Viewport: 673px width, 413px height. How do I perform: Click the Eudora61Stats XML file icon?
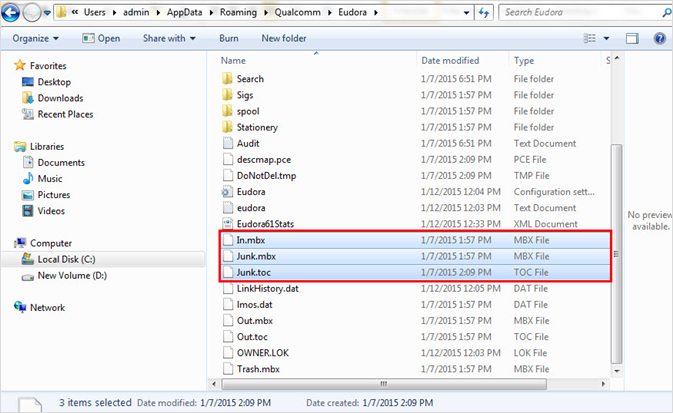(x=227, y=224)
